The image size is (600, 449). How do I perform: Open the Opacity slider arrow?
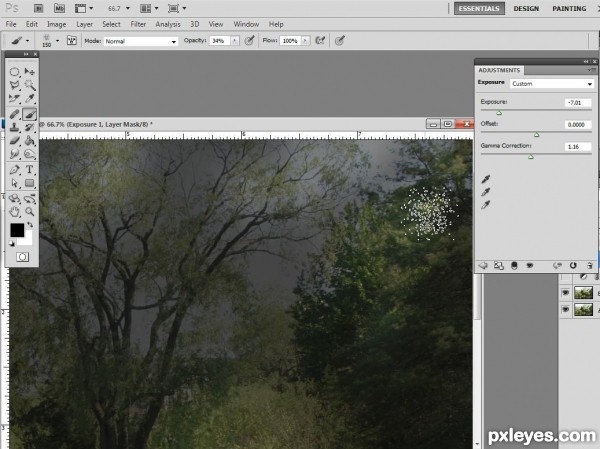coord(235,41)
